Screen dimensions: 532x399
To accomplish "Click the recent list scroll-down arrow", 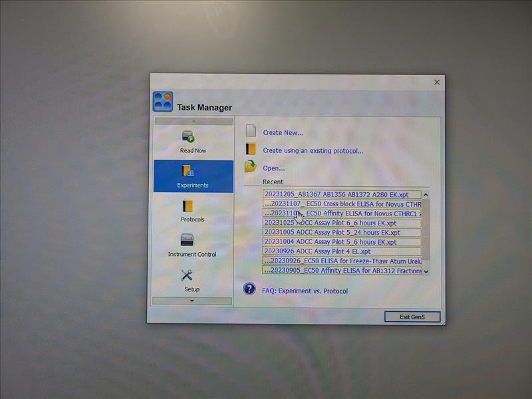I will pyautogui.click(x=426, y=271).
